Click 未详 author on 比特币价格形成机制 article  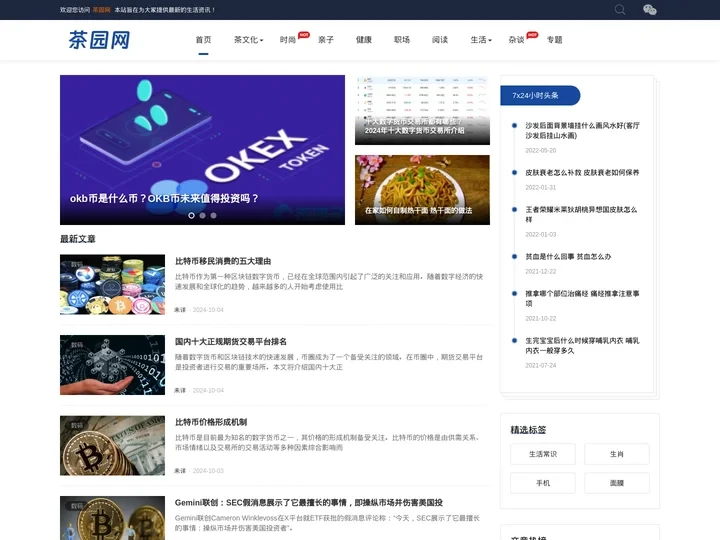pos(180,471)
